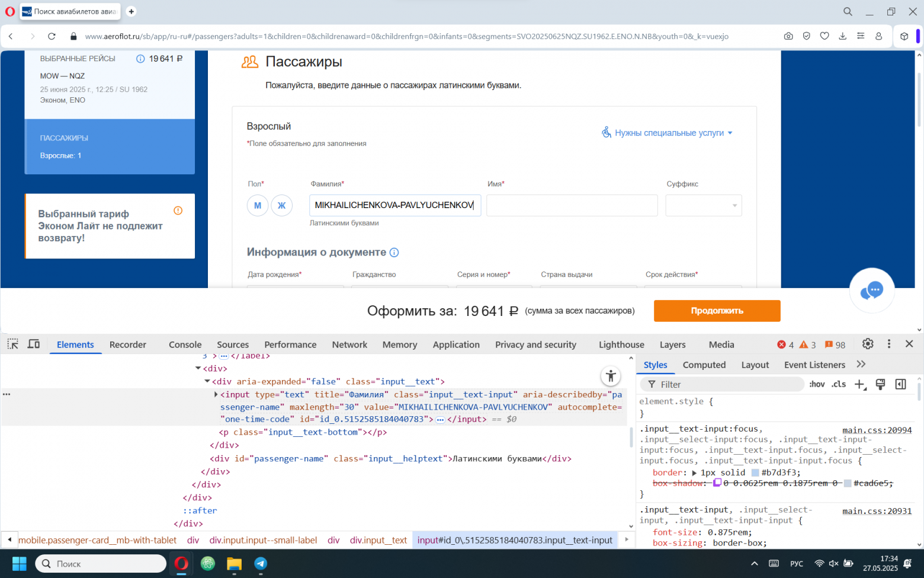Open the downloads icon in the browser toolbar
This screenshot has width=924, height=578.
click(x=842, y=36)
